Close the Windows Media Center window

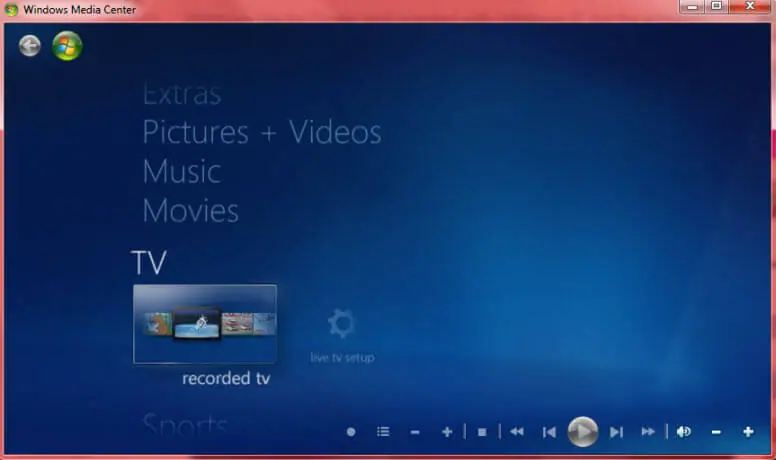pos(750,6)
